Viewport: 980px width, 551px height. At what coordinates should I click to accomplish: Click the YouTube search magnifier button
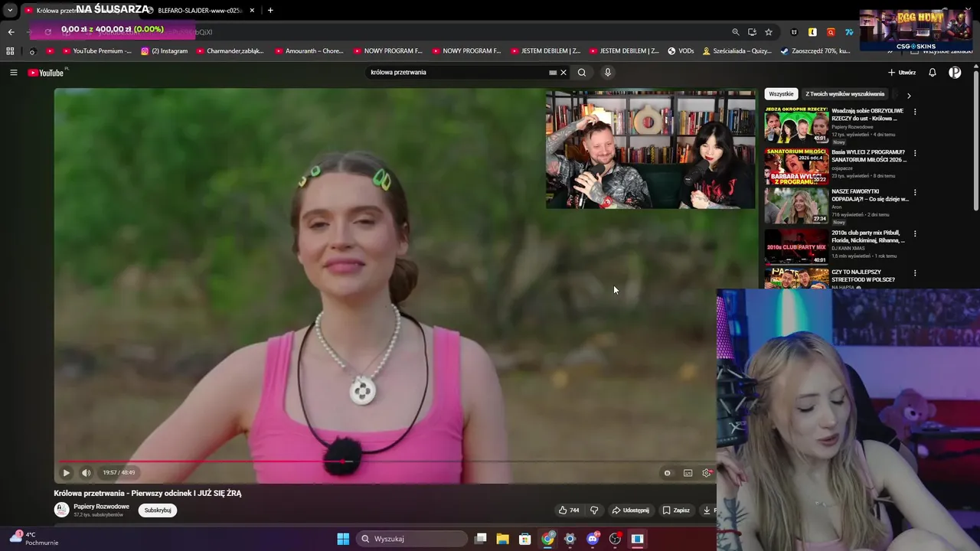click(x=582, y=73)
